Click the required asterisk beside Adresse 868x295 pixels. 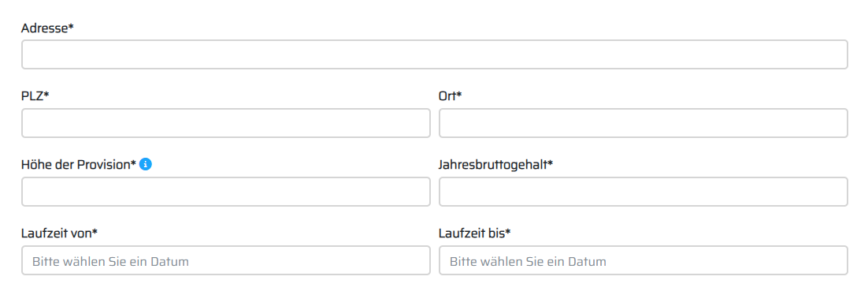pyautogui.click(x=71, y=26)
